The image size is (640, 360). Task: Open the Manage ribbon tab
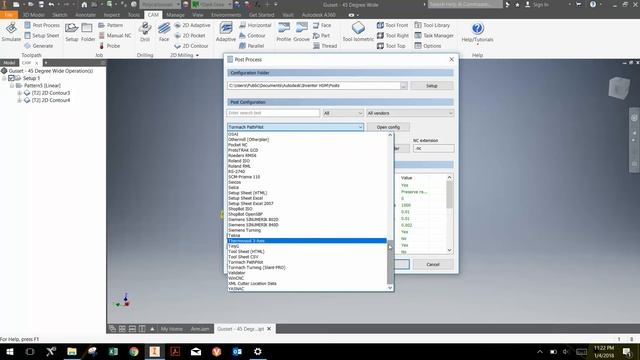176,15
